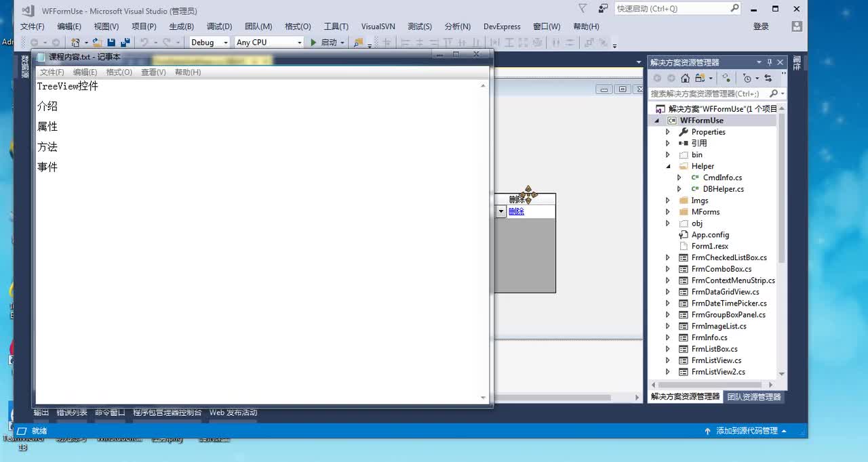The height and width of the screenshot is (462, 868).
Task: Click the Solution Explorer search field
Action: click(x=709, y=93)
